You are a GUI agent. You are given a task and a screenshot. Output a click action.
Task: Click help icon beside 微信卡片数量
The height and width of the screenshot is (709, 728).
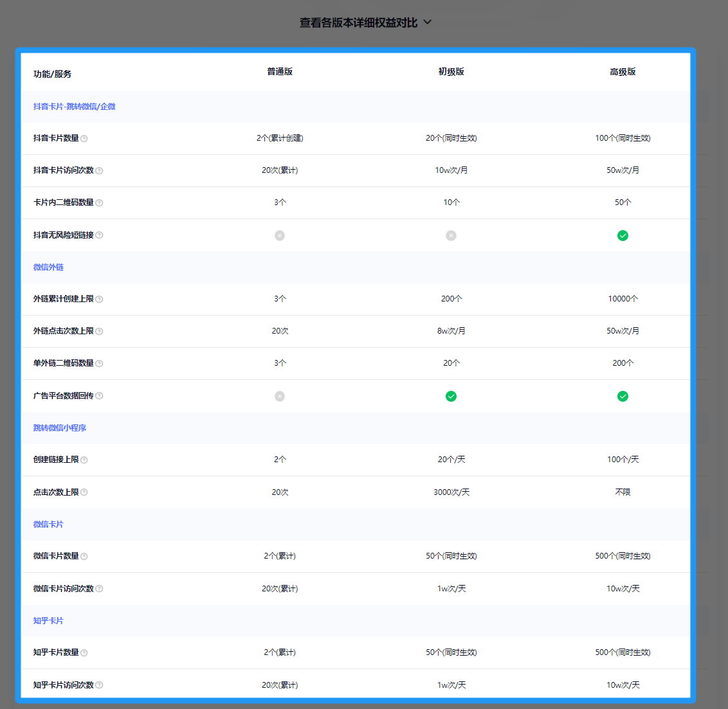(x=84, y=557)
